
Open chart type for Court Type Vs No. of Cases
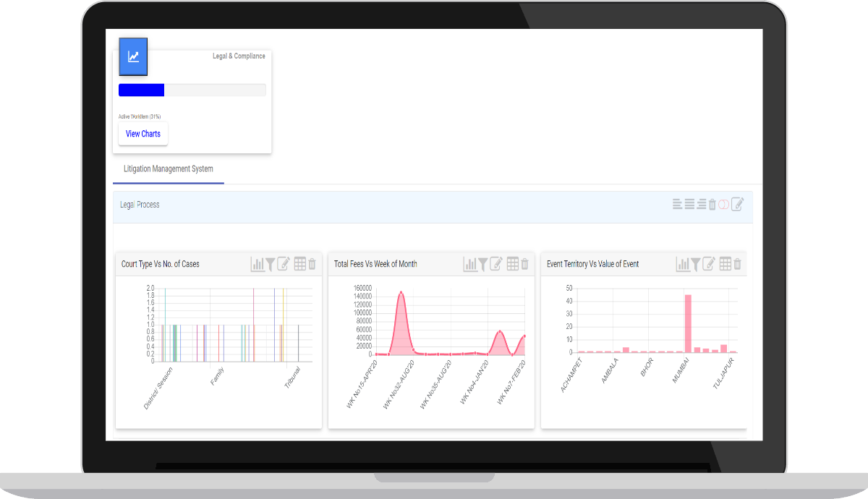pos(258,264)
